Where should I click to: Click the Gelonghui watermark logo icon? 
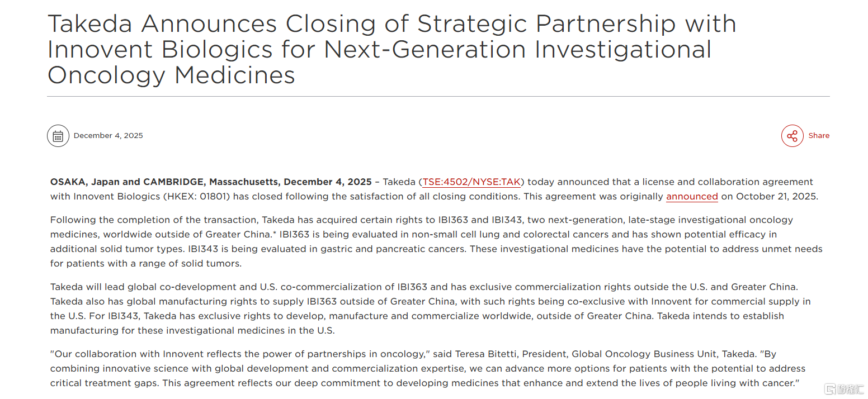[831, 388]
